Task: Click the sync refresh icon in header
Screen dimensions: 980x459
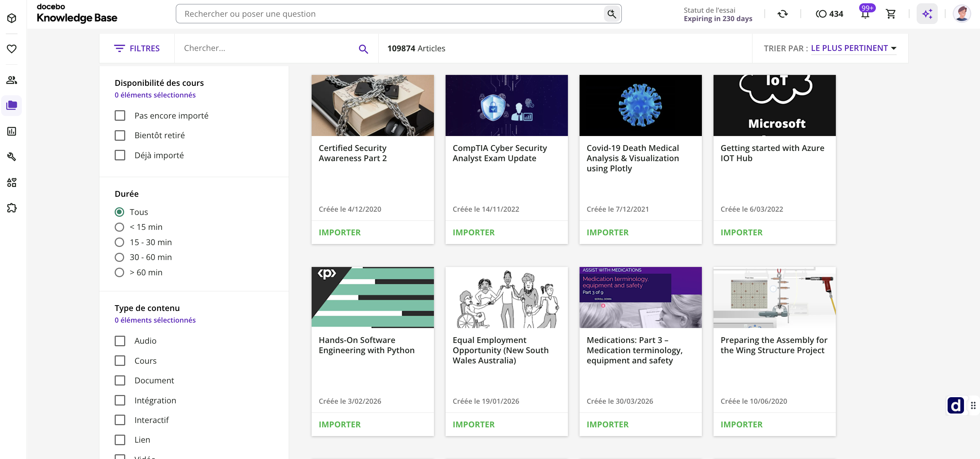Action: 782,14
